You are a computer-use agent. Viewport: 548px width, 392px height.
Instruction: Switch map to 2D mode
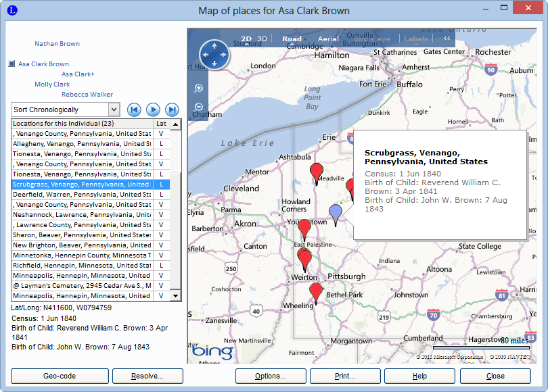click(246, 39)
